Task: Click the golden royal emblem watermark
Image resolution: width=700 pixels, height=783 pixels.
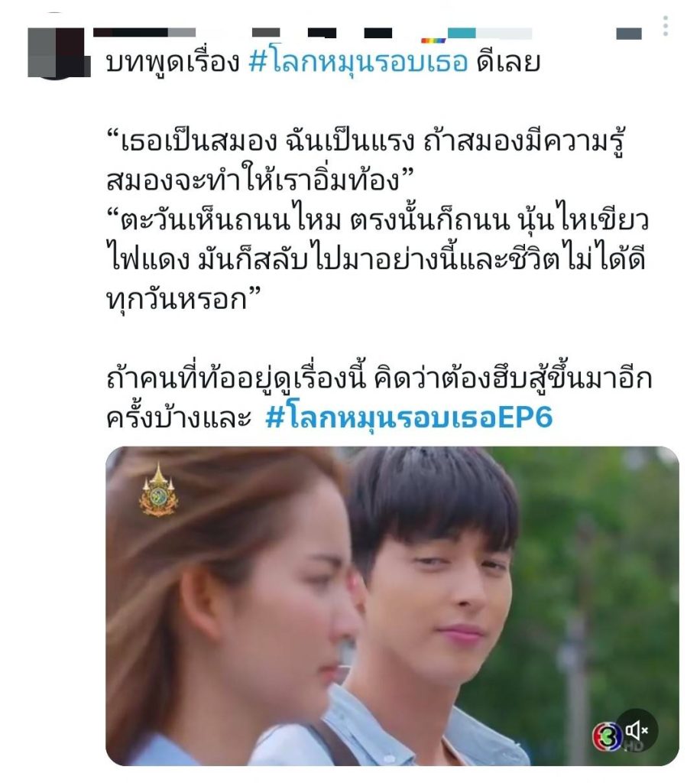Action: coord(158,489)
